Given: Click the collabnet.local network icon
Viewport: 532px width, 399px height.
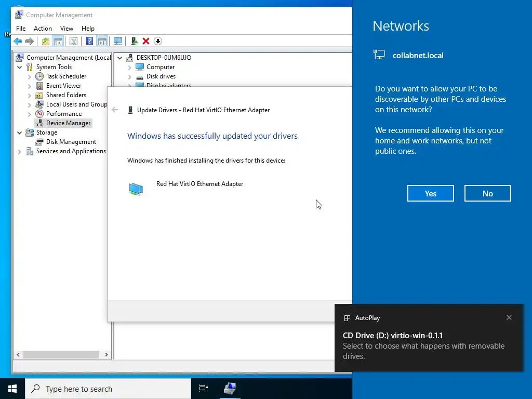Looking at the screenshot, I should pyautogui.click(x=379, y=55).
